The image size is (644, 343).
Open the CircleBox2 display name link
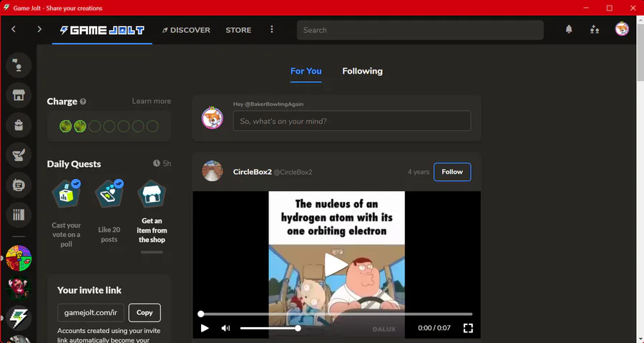[x=252, y=172]
